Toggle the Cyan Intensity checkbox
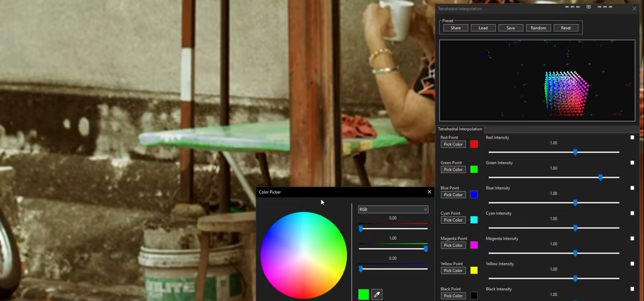 pyautogui.click(x=632, y=213)
